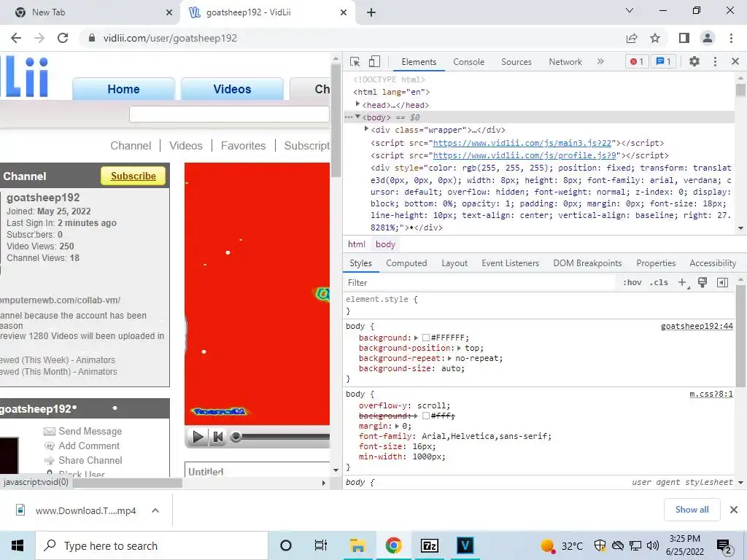Go back in Chrome

click(x=16, y=38)
